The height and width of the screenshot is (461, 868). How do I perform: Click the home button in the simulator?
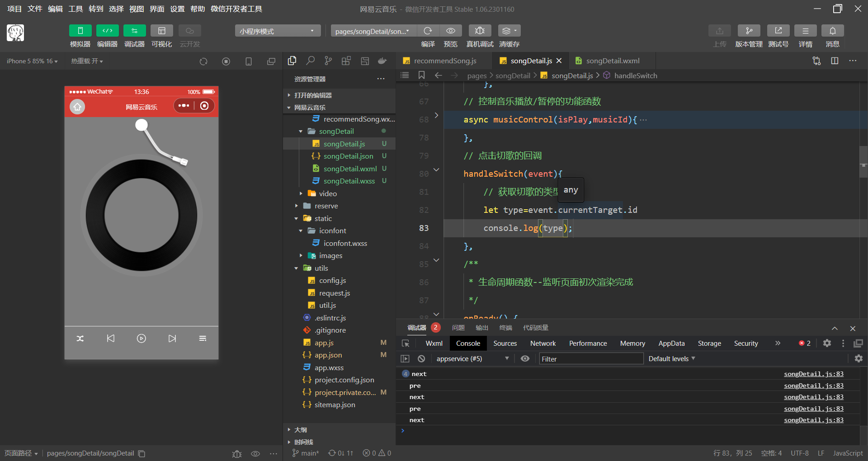point(77,107)
